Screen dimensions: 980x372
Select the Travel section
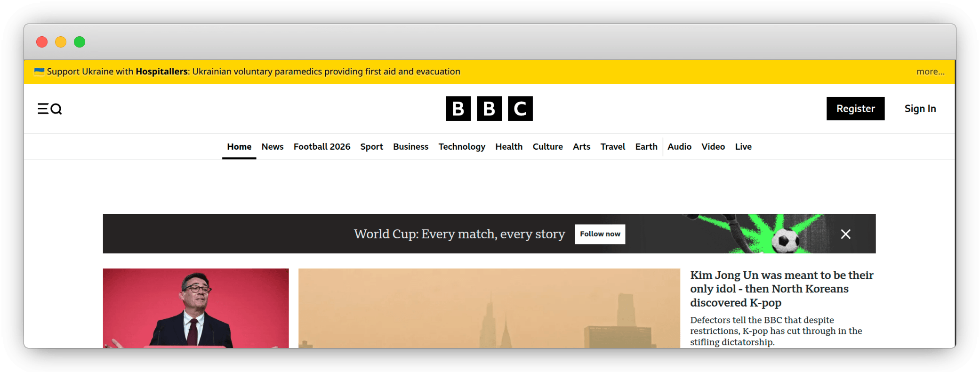click(612, 146)
